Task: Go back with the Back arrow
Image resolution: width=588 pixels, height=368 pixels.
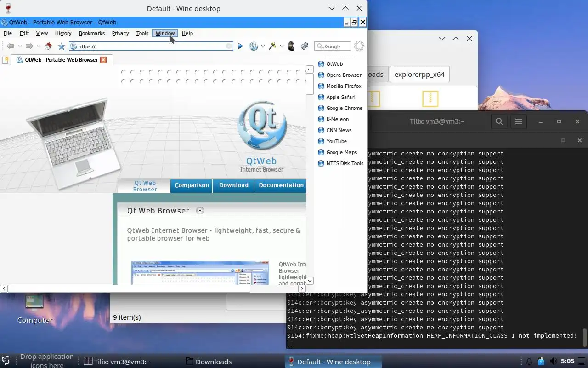Action: click(11, 46)
